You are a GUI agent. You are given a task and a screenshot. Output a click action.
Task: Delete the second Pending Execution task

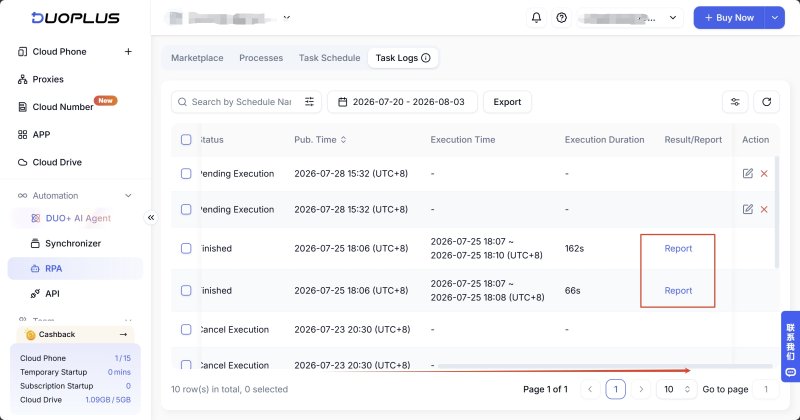(x=764, y=209)
